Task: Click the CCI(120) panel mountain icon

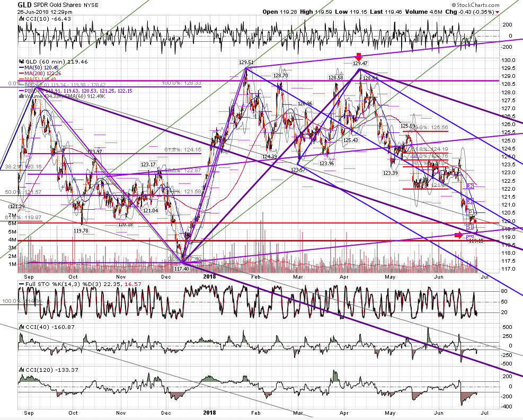Action: (x=22, y=370)
